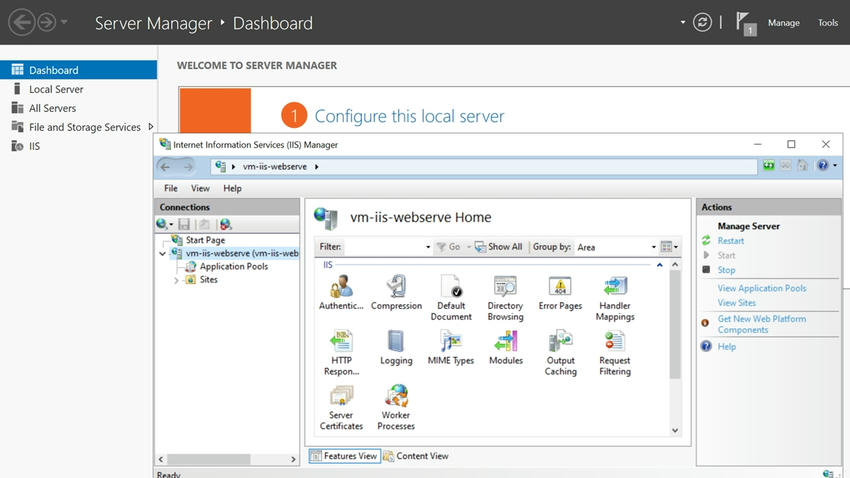Open the Server Certificates feature
Screen dimensions: 850x478
pyautogui.click(x=342, y=407)
